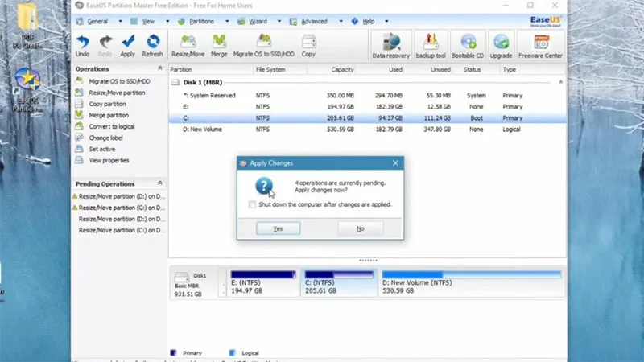Open the Data recovery tool

click(390, 45)
